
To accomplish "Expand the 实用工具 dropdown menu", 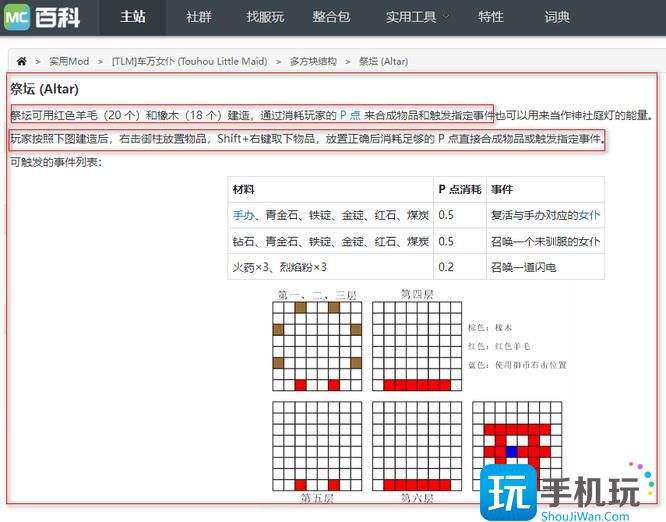I will 416,17.
